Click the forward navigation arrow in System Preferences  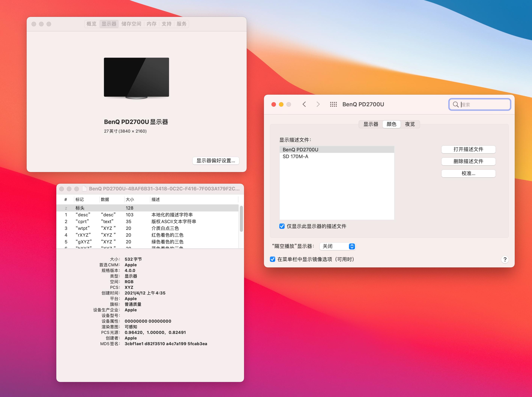(318, 104)
